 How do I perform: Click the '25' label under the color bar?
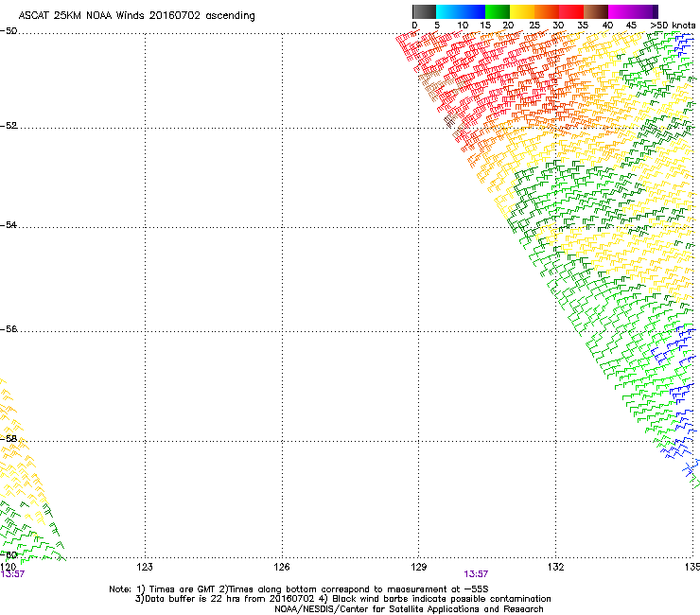(x=534, y=26)
